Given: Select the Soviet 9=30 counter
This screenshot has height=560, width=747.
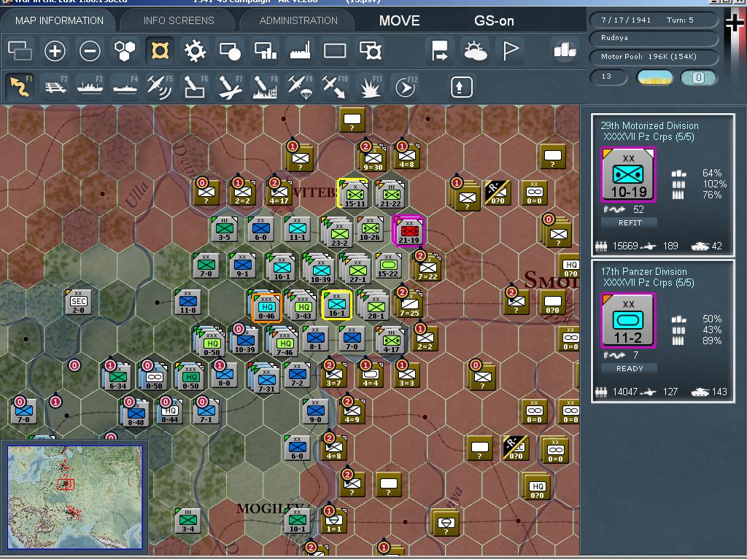Looking at the screenshot, I should tap(373, 158).
